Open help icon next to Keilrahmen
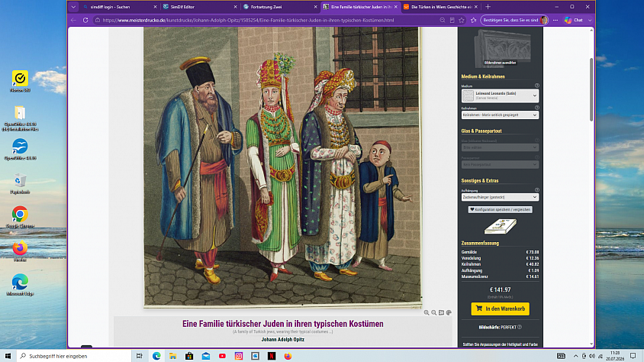This screenshot has height=362, width=644. pos(536,108)
